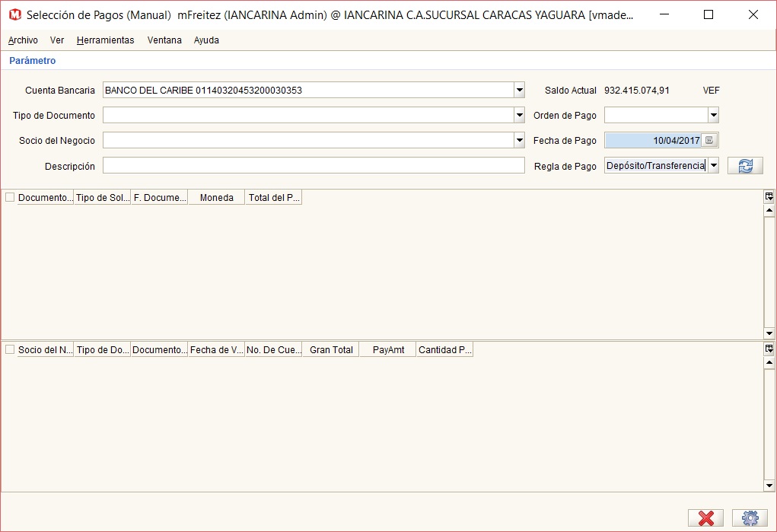Sort by Gran Total column header
This screenshot has height=532, width=777.
331,349
